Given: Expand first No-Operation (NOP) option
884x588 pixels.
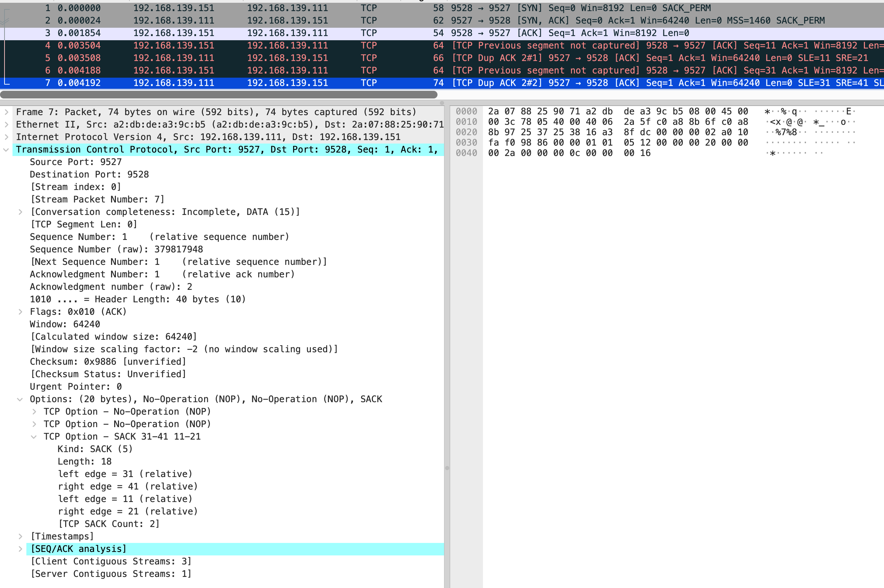Looking at the screenshot, I should 34,412.
